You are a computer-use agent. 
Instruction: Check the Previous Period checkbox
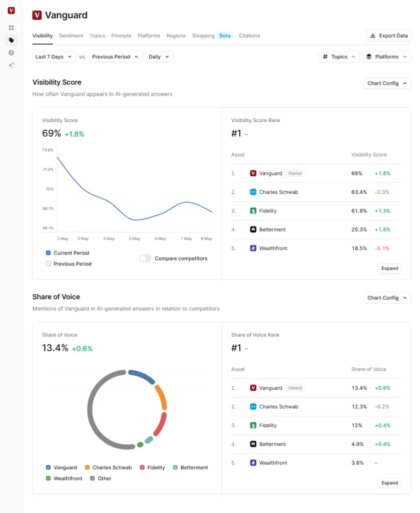49,264
